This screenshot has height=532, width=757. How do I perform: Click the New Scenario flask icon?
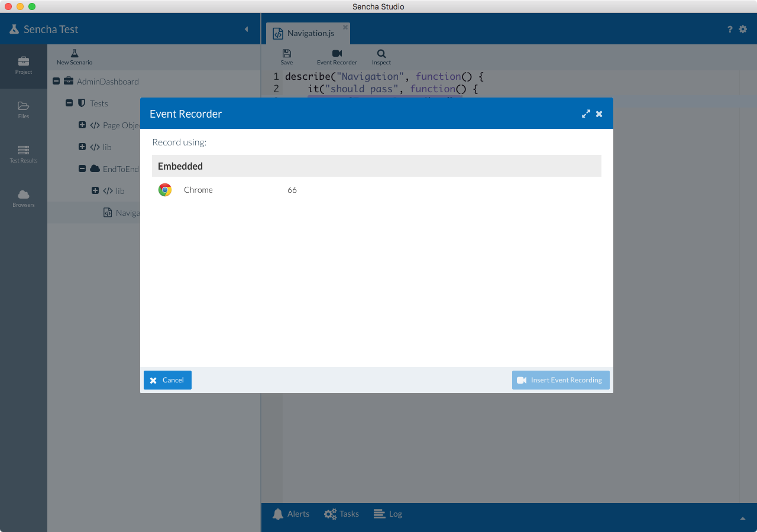pos(75,54)
